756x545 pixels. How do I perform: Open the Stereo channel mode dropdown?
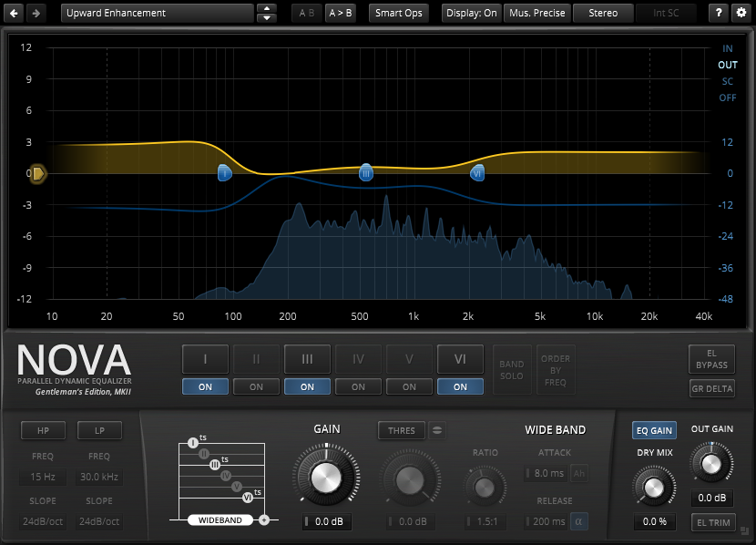[x=602, y=13]
